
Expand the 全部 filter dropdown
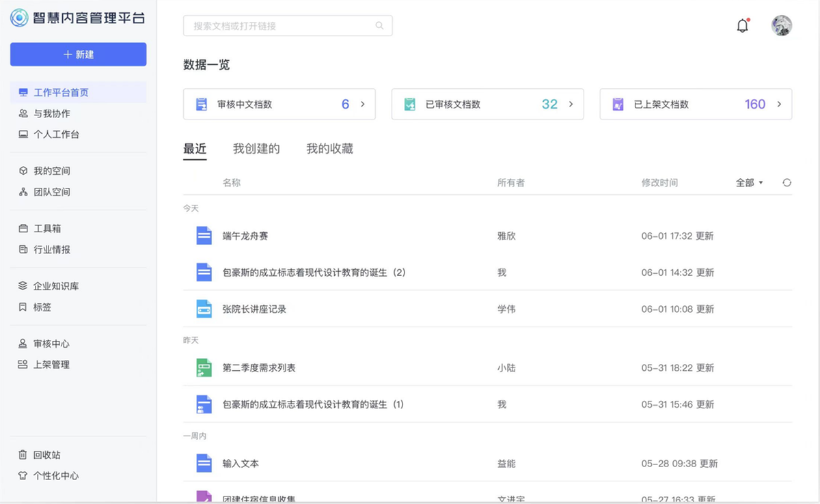tap(749, 182)
